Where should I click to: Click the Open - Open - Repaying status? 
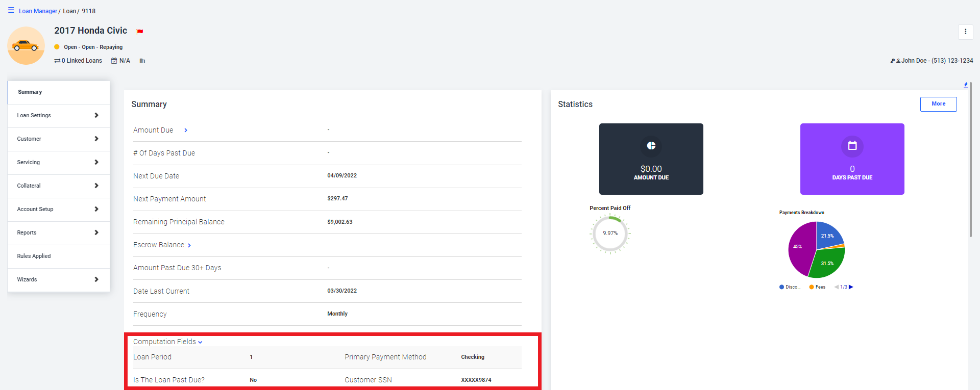pyautogui.click(x=93, y=47)
